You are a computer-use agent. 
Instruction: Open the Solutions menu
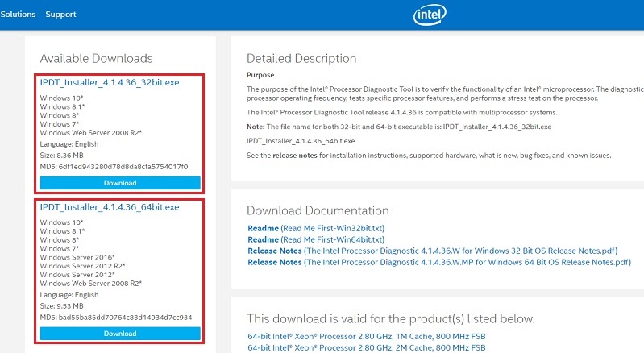coord(18,14)
